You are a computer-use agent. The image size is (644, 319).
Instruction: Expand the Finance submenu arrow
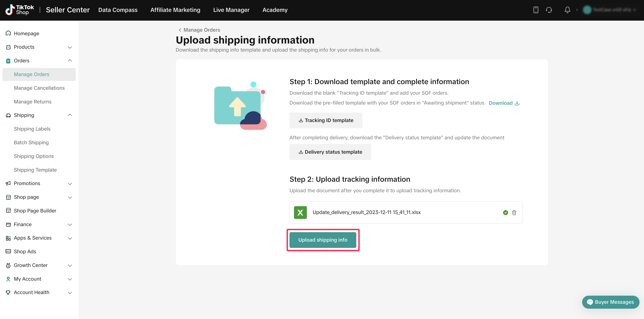click(x=70, y=225)
